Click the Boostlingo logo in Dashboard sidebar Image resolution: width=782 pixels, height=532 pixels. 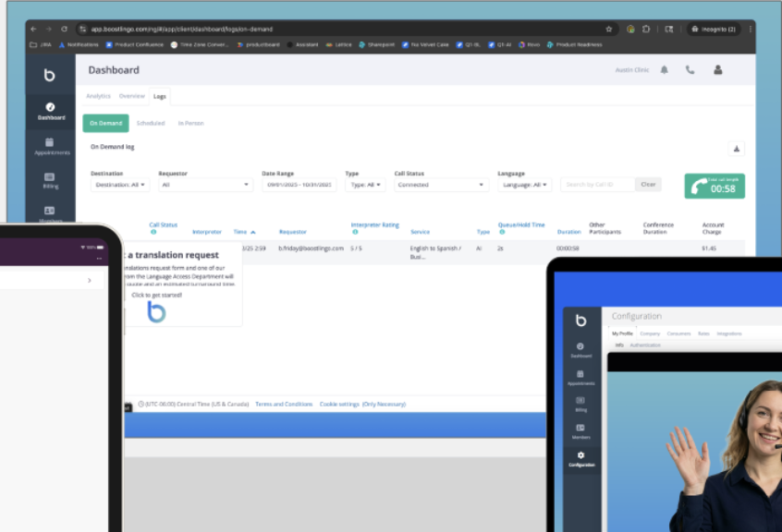tap(49, 75)
